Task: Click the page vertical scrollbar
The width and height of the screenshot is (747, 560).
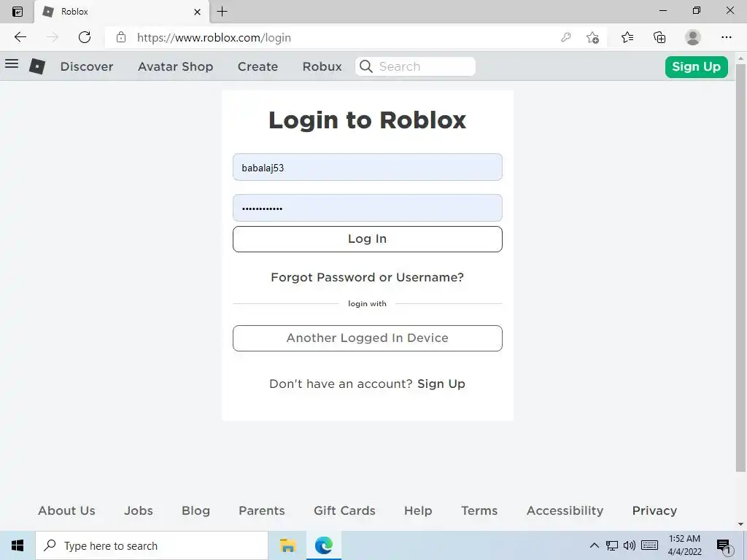Action: 740,268
